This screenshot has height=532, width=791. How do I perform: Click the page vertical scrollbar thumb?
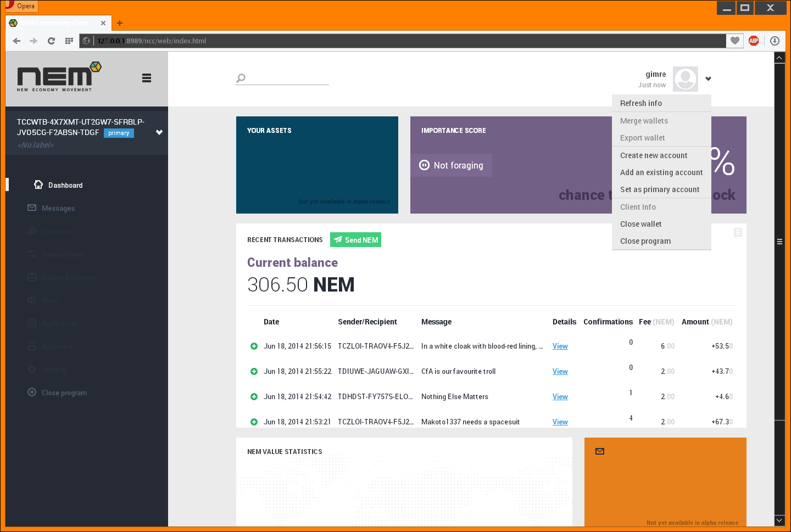click(x=779, y=242)
